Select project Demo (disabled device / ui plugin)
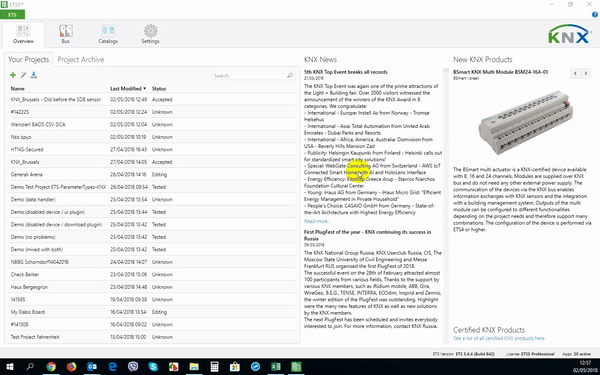Screen dimensions: 600x375 click(152, 212)
